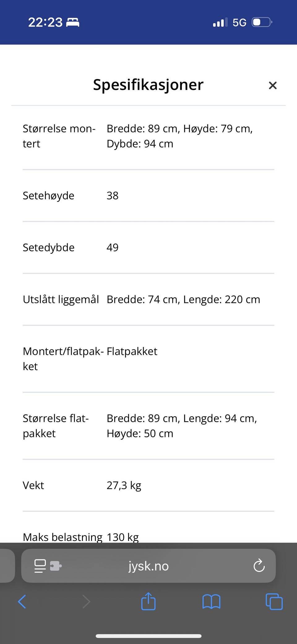Open the tab switcher icon
The image size is (297, 644).
click(x=274, y=601)
